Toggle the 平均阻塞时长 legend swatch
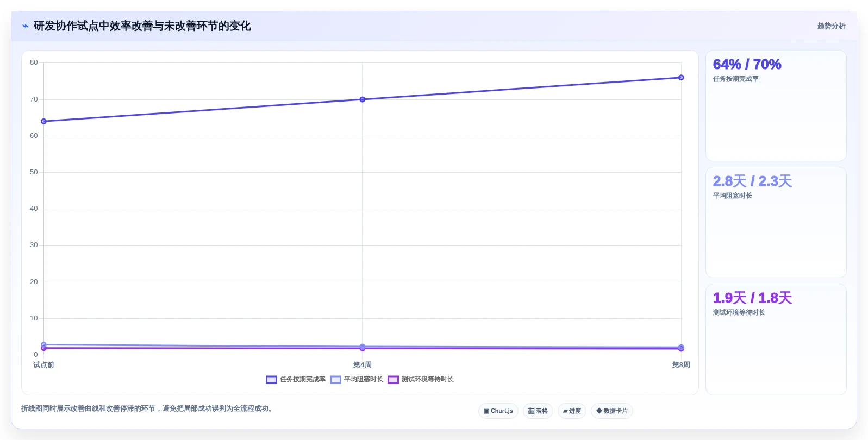Screen dimensions: 868x440 pos(335,380)
